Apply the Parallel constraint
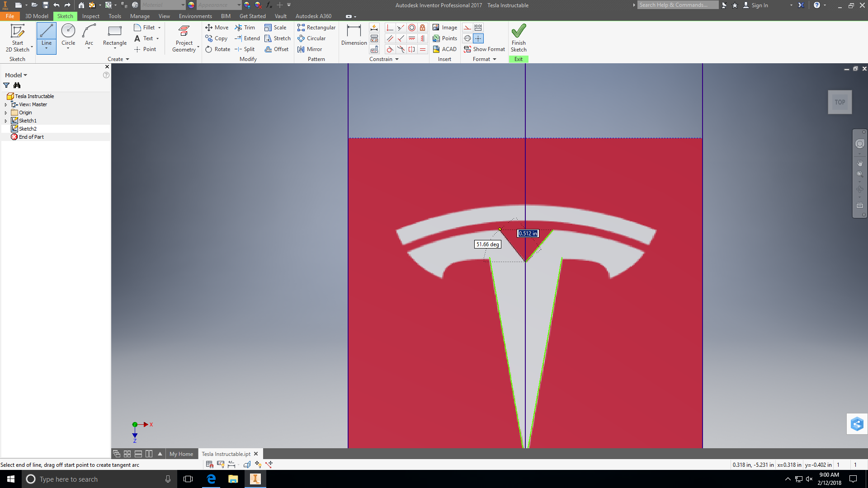 coord(390,38)
